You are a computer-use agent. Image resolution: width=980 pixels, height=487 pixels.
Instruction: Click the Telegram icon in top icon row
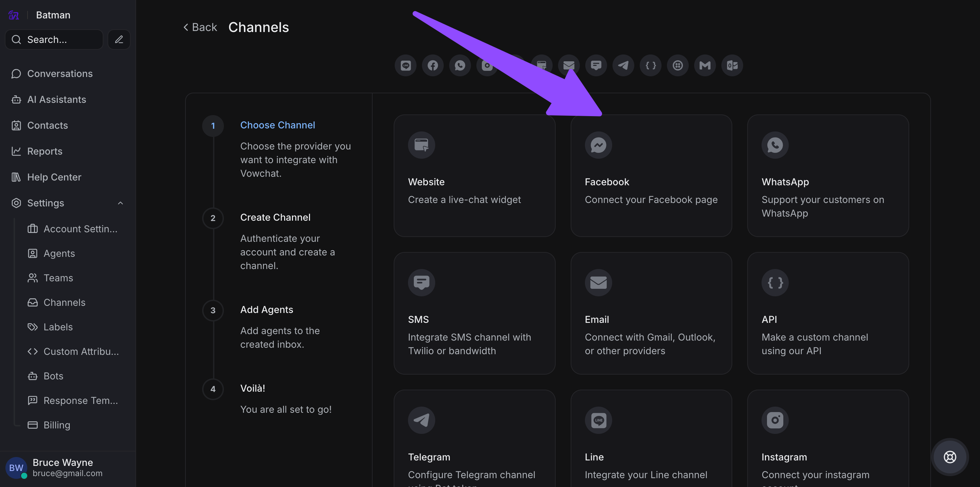coord(623,65)
